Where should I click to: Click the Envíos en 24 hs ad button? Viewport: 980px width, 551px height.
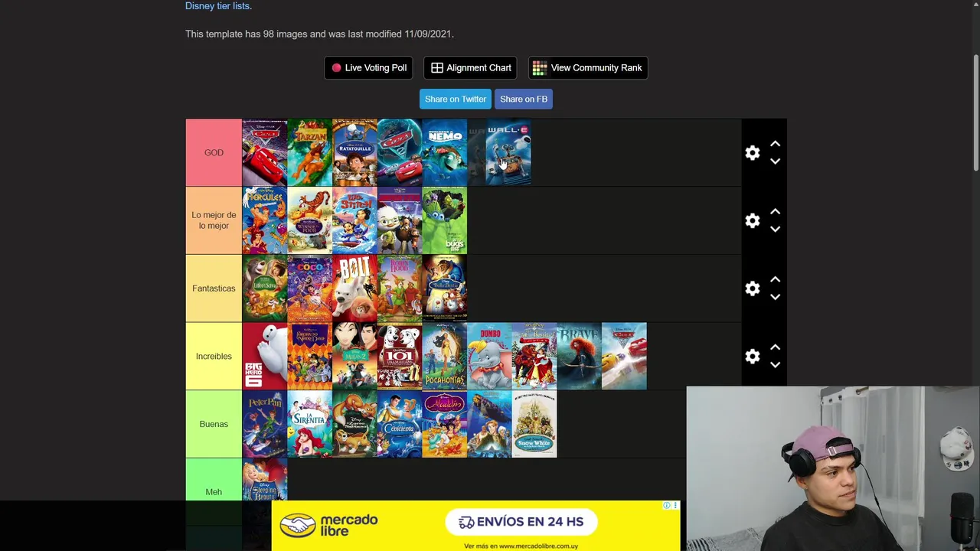click(x=521, y=522)
